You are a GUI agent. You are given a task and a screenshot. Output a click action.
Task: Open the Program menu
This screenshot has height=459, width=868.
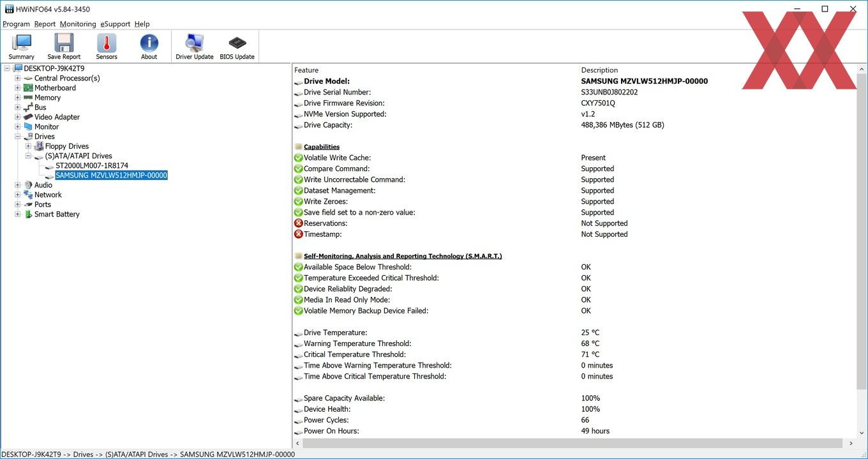coord(17,24)
